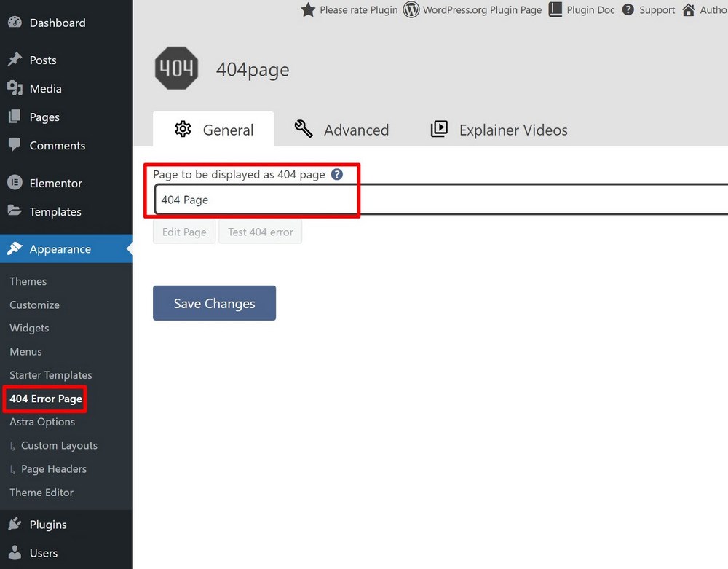728x569 pixels.
Task: Click the star icon for rating plugin
Action: click(x=308, y=9)
